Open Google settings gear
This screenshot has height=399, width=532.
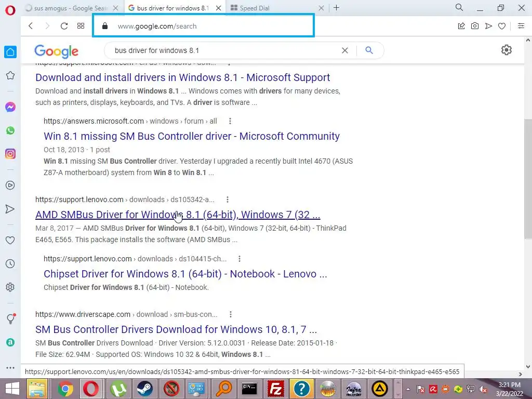pos(506,50)
